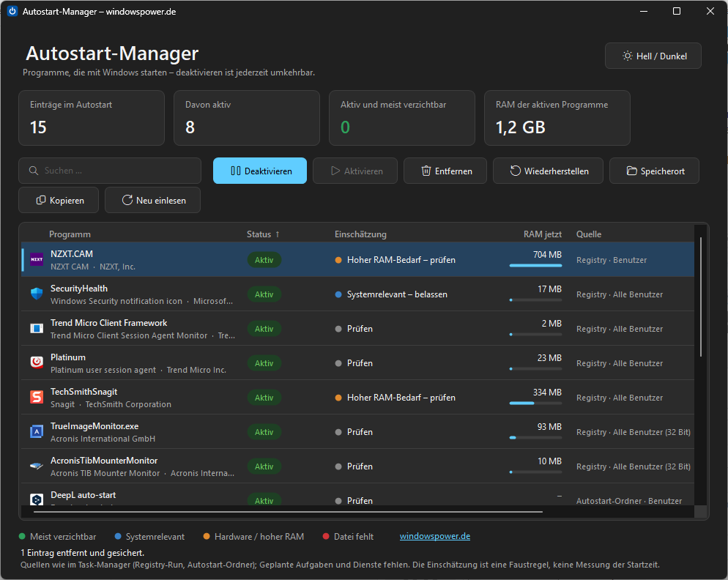Viewport: 728px width, 580px height.
Task: Click the Status sort arrow
Action: (x=277, y=234)
